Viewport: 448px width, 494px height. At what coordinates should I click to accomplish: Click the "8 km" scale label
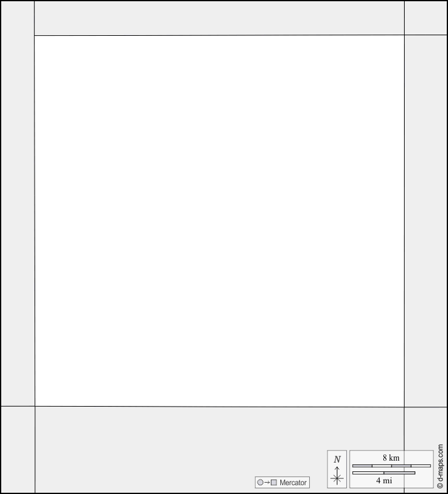click(x=391, y=458)
